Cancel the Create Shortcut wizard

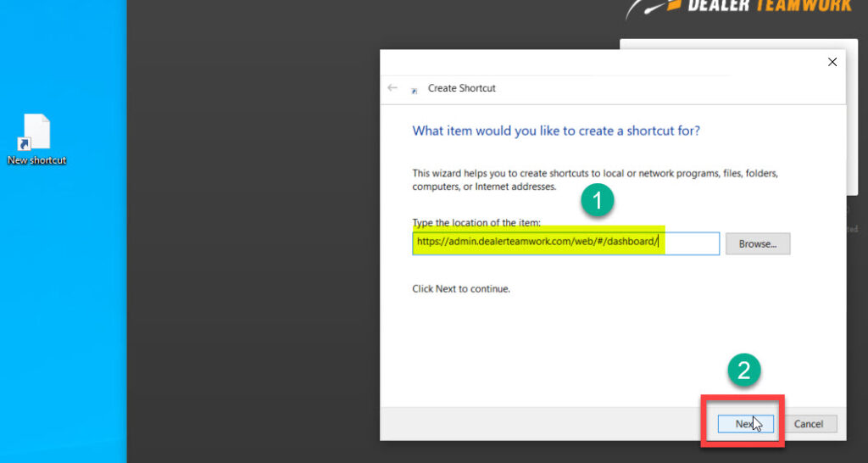click(x=808, y=424)
